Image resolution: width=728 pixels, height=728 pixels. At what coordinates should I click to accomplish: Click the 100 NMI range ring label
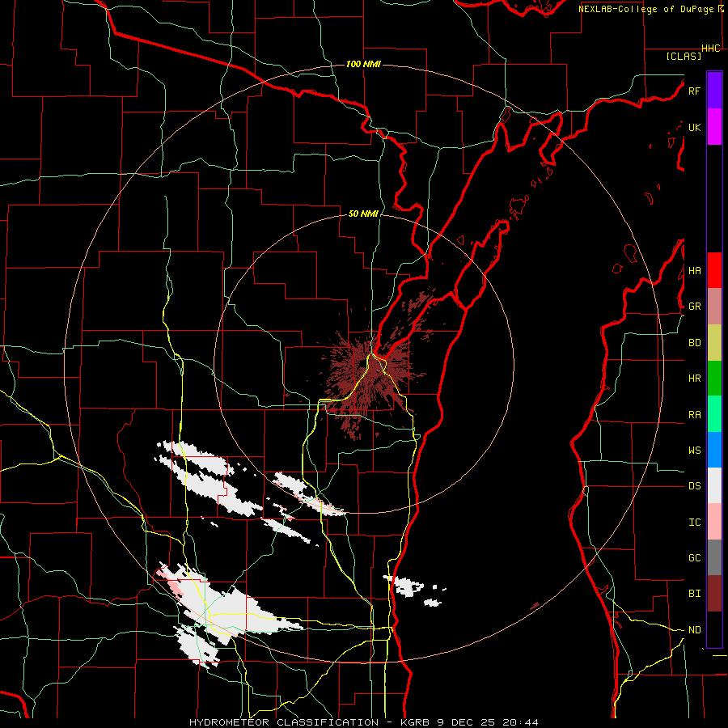[363, 64]
